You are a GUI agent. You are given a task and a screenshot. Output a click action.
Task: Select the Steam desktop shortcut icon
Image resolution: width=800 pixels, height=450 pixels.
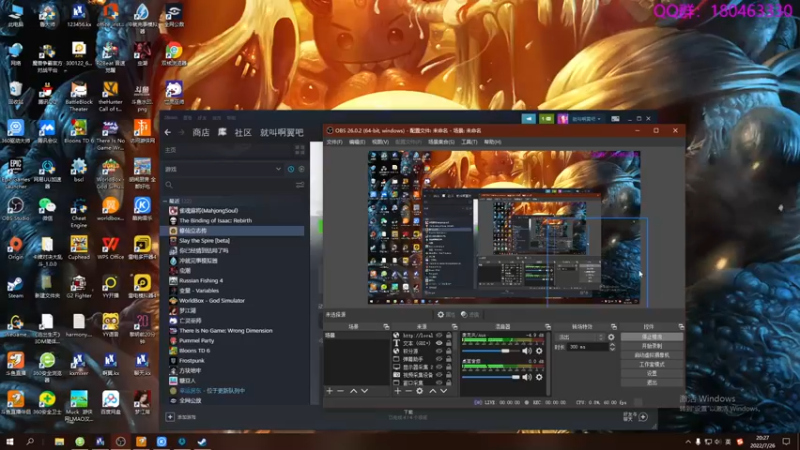point(15,286)
